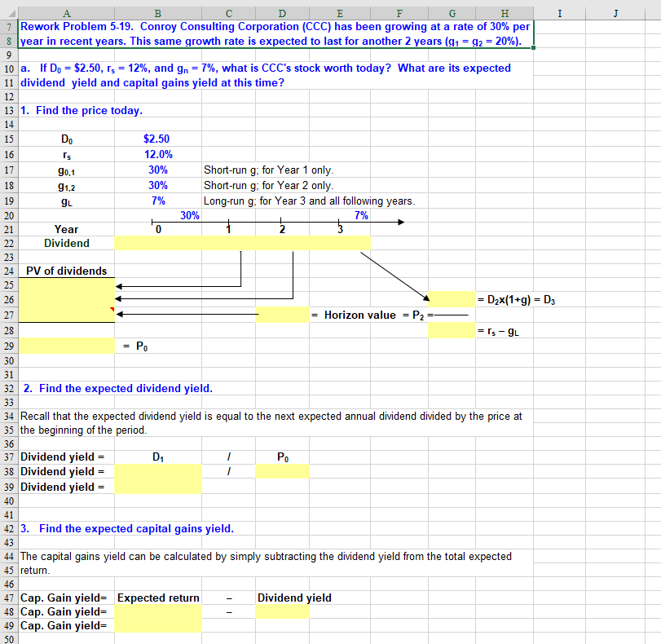The height and width of the screenshot is (644, 661).
Task: Click the 'Year' label in row 21
Action: (66, 229)
